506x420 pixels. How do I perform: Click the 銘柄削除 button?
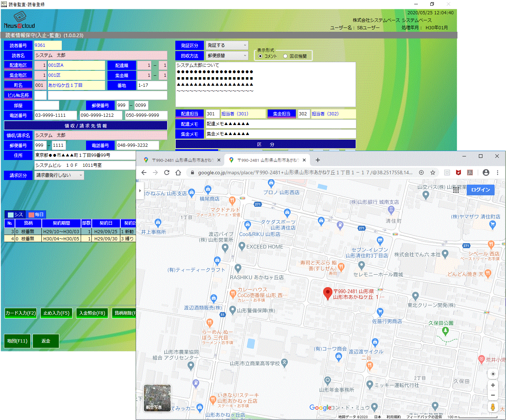[x=124, y=313]
